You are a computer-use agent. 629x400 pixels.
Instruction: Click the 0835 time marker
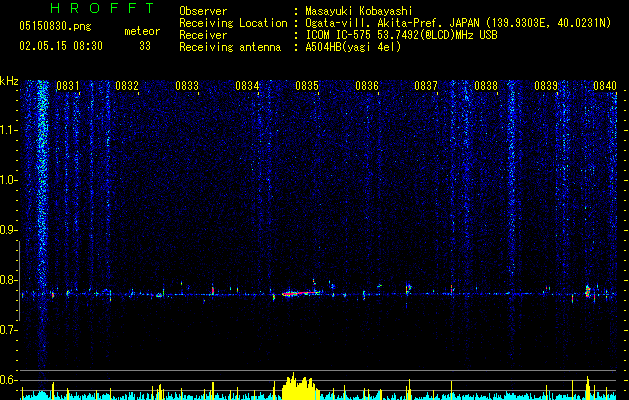(x=307, y=85)
